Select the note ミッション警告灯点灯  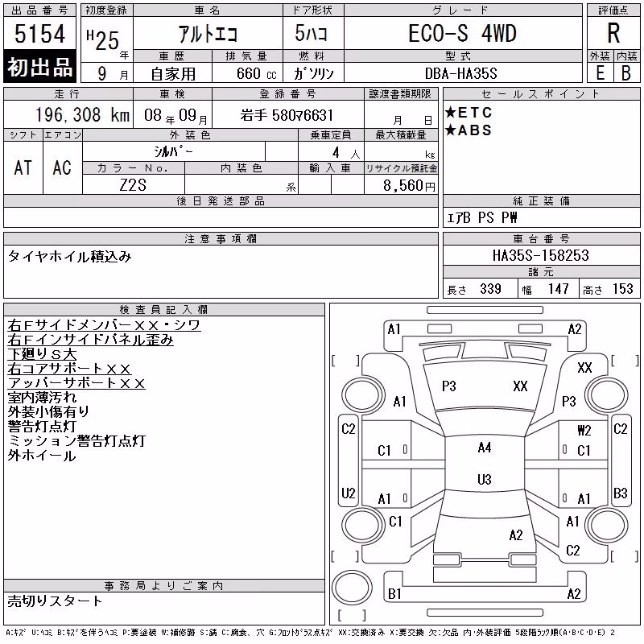coord(76,440)
